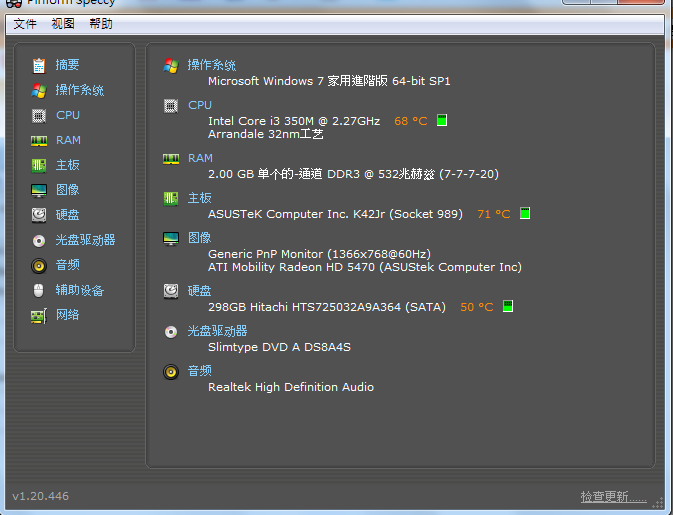Click the green CPU temperature indicator icon

(442, 120)
